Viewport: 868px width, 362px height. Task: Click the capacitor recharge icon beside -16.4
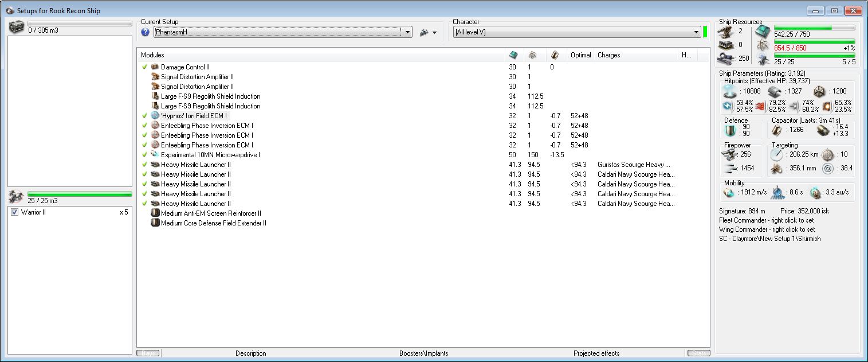coord(823,130)
